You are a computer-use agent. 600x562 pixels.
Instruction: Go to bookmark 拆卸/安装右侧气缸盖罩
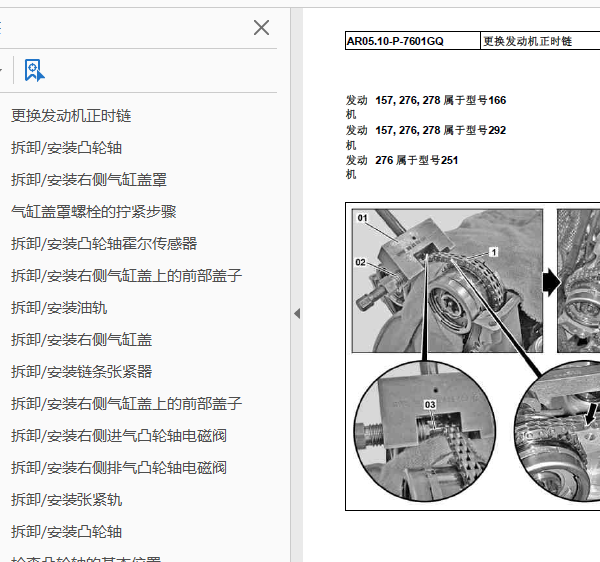pyautogui.click(x=88, y=180)
